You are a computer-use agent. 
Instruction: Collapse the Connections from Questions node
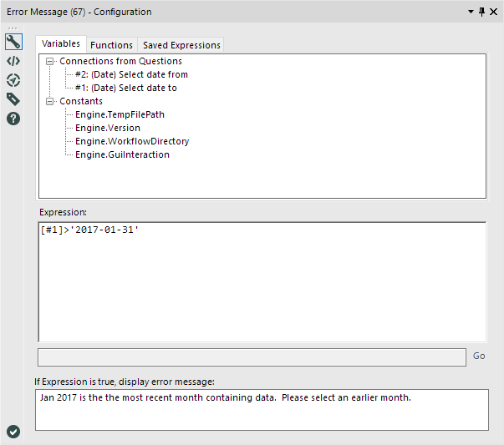point(50,62)
